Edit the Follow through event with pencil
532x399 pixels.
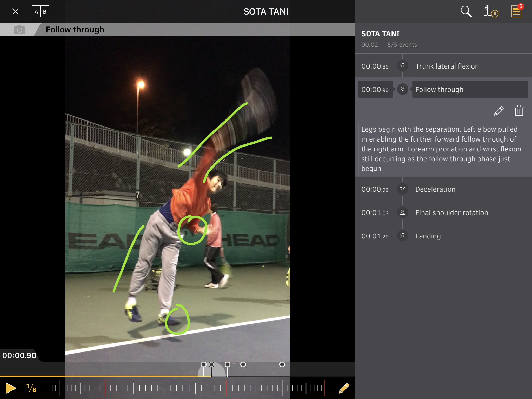coord(499,111)
